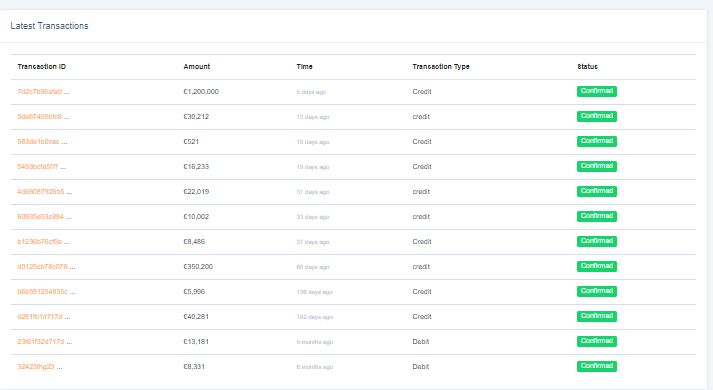Click Credit type in the €521 row
Screen dimensions: 713x390
point(422,142)
